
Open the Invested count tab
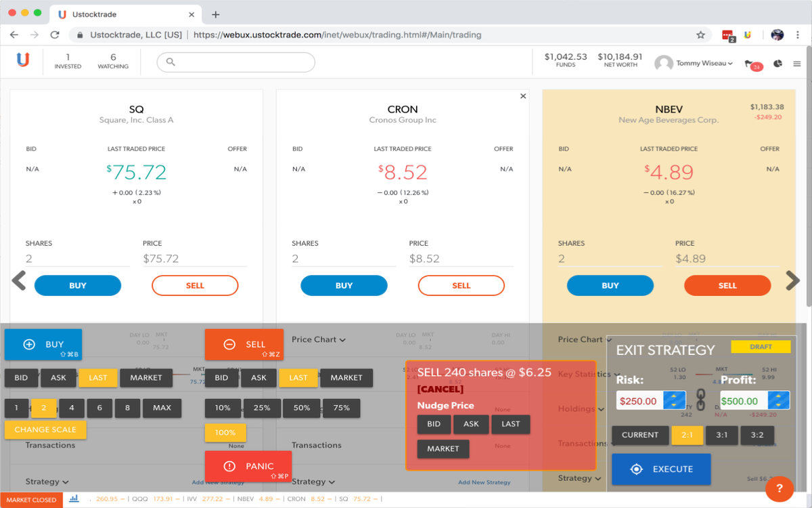coord(68,62)
